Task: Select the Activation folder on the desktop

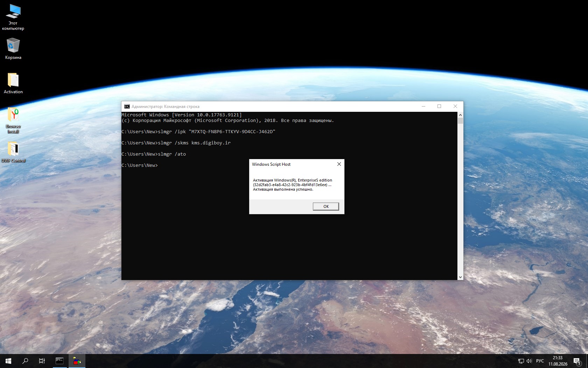Action: coord(13,83)
